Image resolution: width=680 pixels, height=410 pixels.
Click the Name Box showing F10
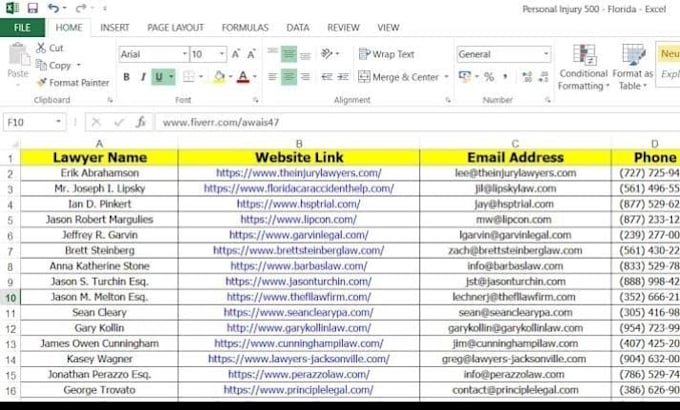[34, 122]
